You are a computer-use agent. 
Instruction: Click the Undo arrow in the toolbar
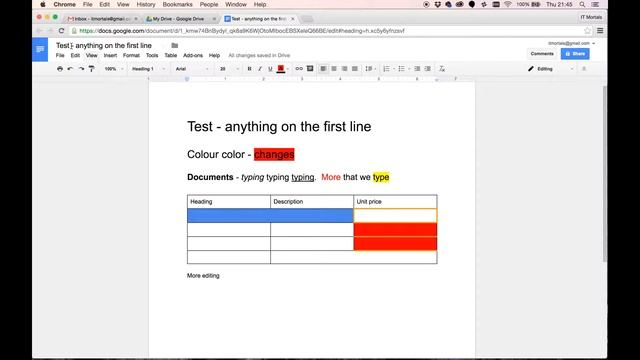coord(71,69)
